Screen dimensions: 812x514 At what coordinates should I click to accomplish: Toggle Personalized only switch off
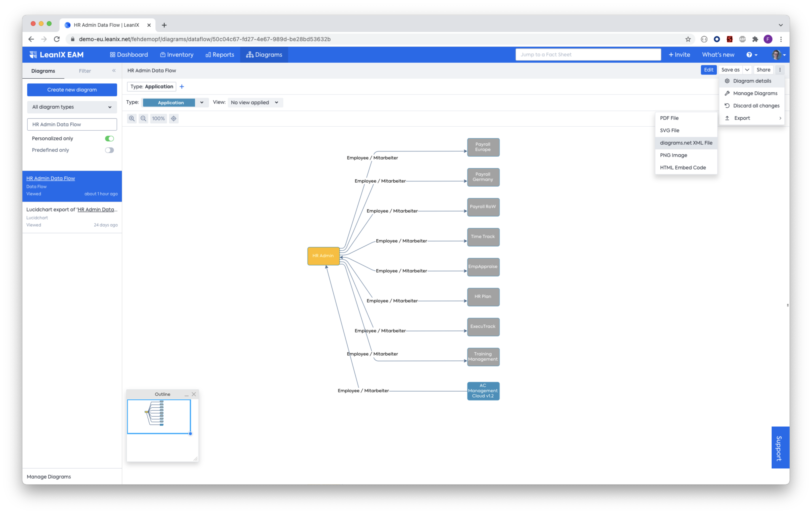[x=109, y=139]
